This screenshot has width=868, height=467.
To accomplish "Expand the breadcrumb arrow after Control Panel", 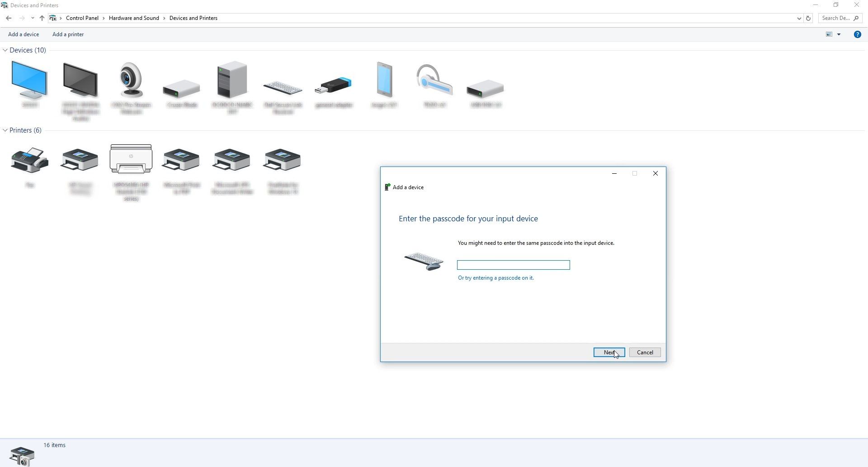I will [104, 18].
